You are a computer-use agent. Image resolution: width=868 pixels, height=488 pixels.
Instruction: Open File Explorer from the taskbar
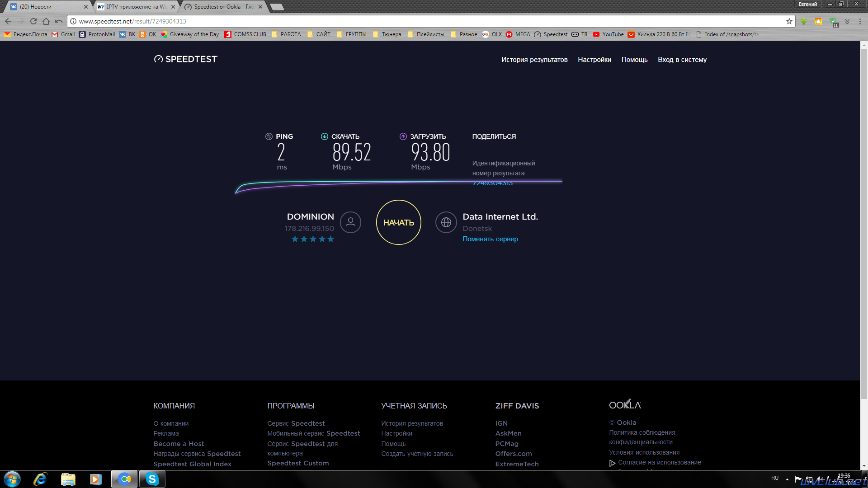[x=68, y=479]
